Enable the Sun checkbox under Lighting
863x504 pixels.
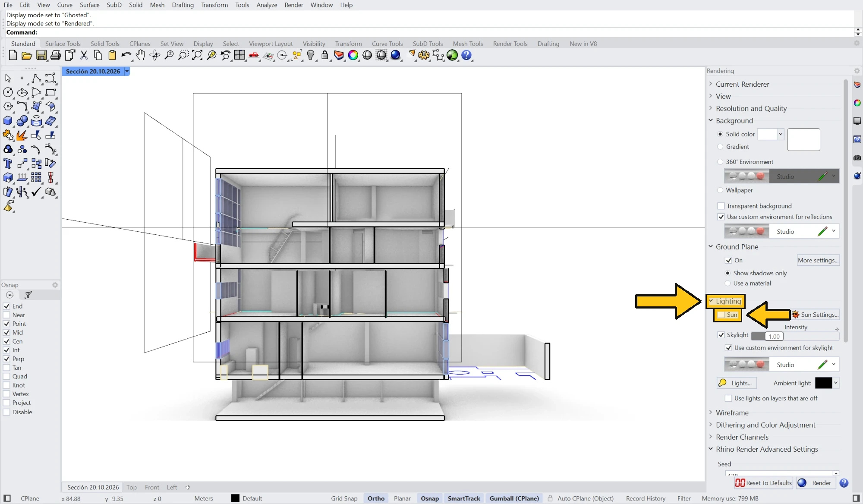coord(721,315)
